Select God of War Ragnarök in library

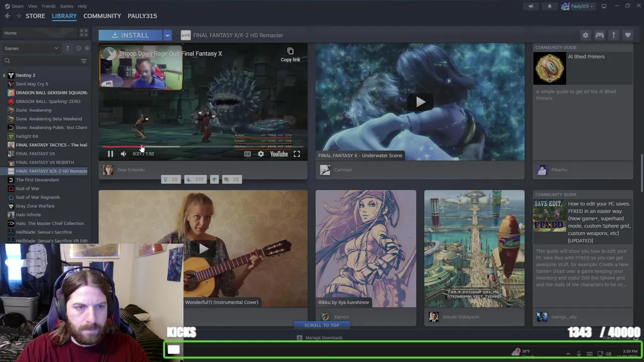[x=38, y=197]
